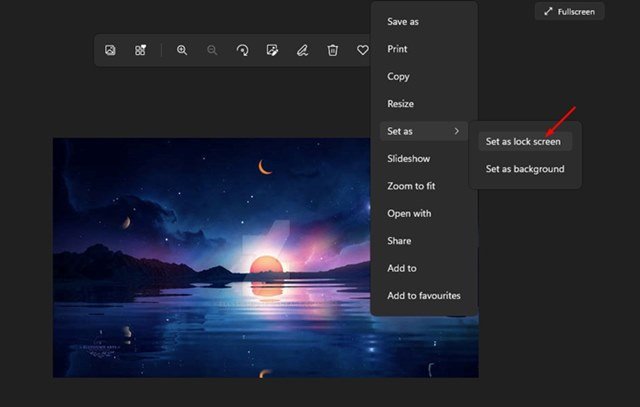The height and width of the screenshot is (407, 640).
Task: Rotate the image with the rotate icon
Action: click(x=242, y=50)
